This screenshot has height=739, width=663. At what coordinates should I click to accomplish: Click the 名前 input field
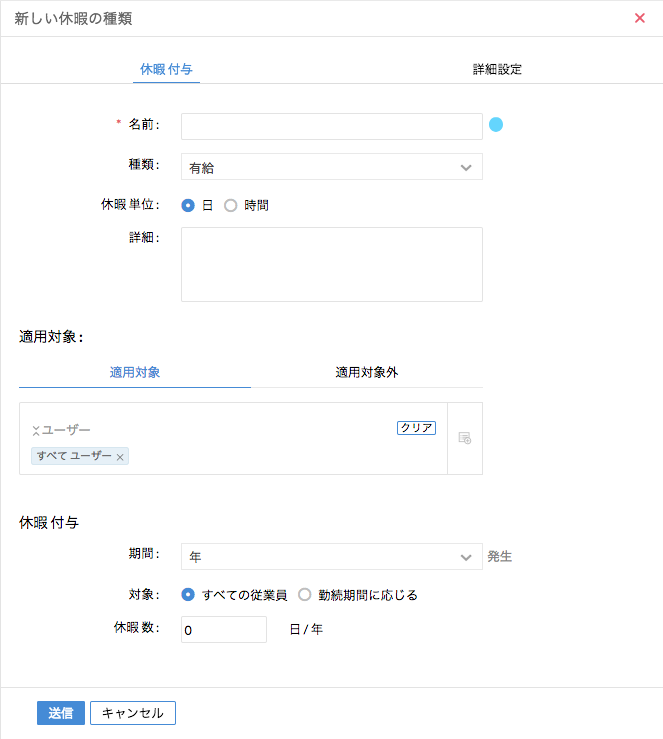tap(332, 126)
